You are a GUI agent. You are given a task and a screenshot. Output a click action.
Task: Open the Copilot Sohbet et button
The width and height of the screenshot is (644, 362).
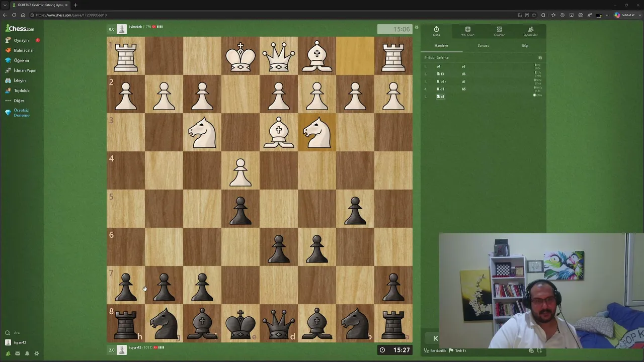click(x=624, y=15)
